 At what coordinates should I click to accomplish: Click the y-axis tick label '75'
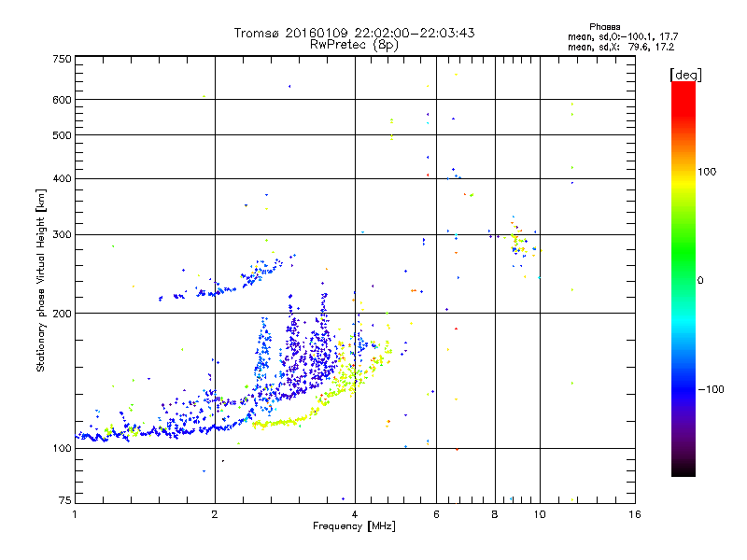(x=65, y=500)
